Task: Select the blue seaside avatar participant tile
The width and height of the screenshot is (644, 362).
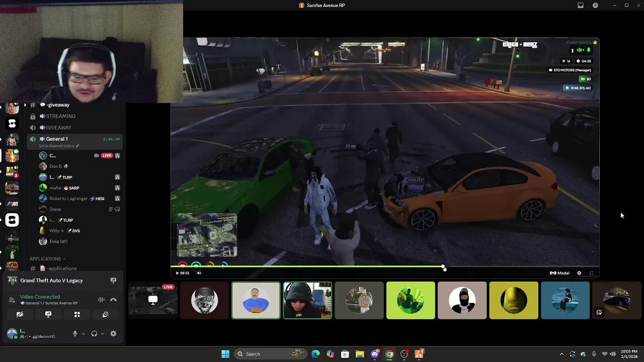Action: pos(565,300)
